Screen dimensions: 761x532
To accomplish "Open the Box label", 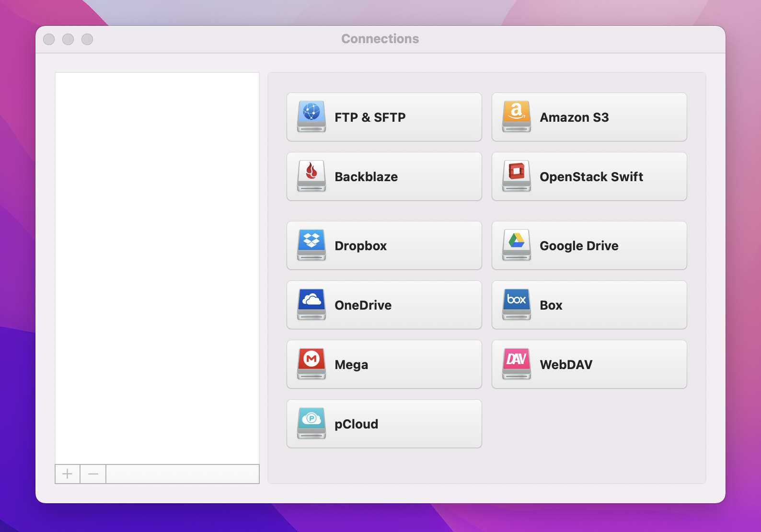I will pyautogui.click(x=551, y=305).
